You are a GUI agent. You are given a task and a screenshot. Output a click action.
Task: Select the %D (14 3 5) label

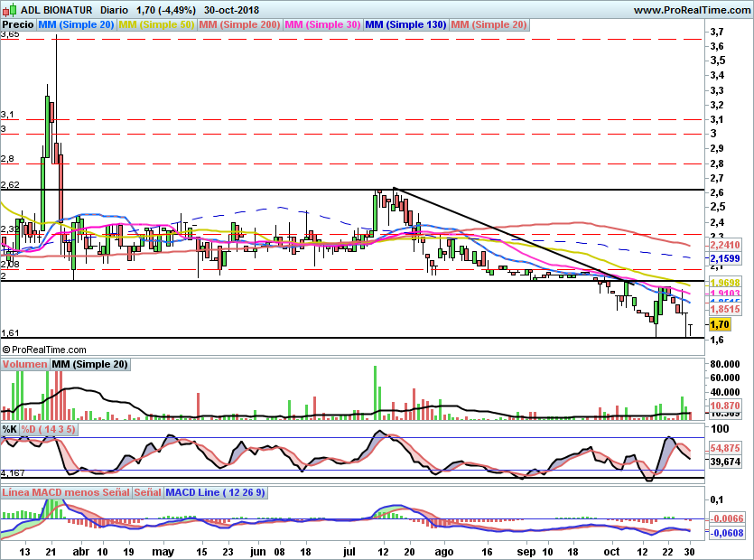(48, 429)
